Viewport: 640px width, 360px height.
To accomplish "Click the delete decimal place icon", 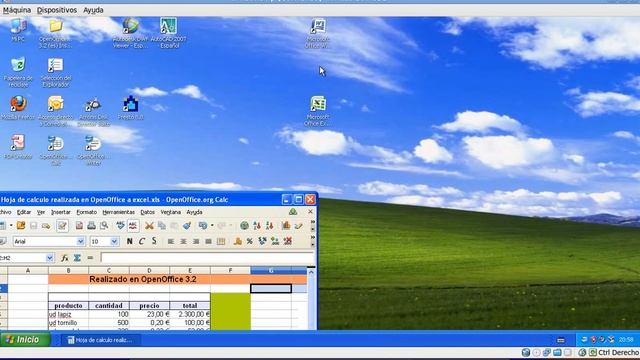I will click(x=288, y=242).
